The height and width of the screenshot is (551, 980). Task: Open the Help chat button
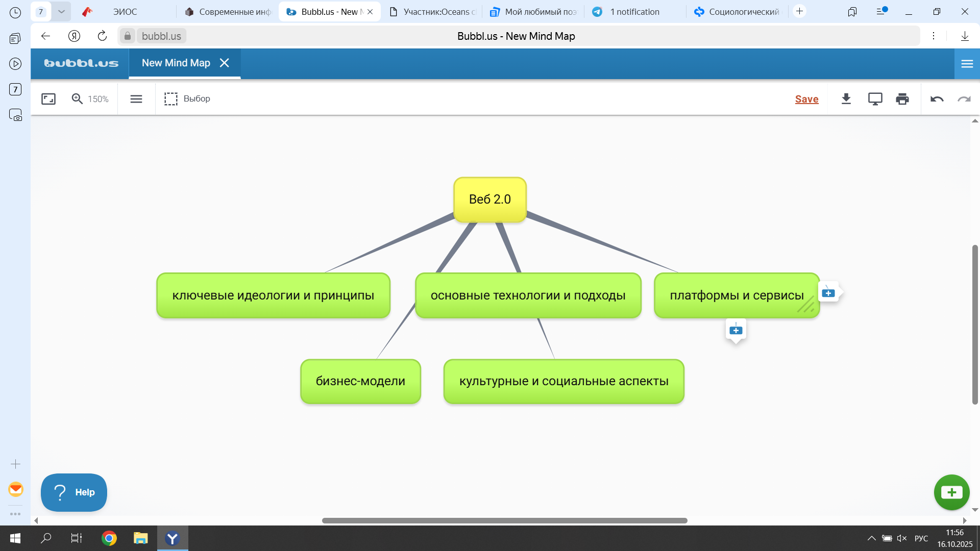click(x=74, y=492)
